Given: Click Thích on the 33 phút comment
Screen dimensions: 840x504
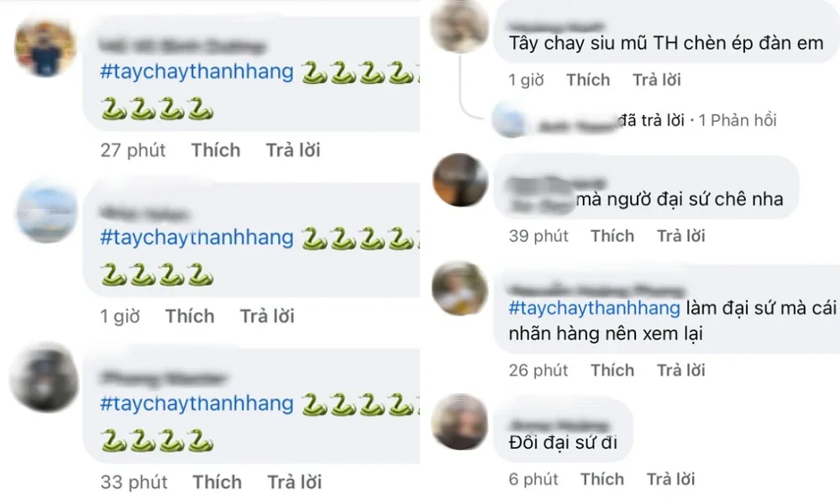Looking at the screenshot, I should pyautogui.click(x=217, y=482).
